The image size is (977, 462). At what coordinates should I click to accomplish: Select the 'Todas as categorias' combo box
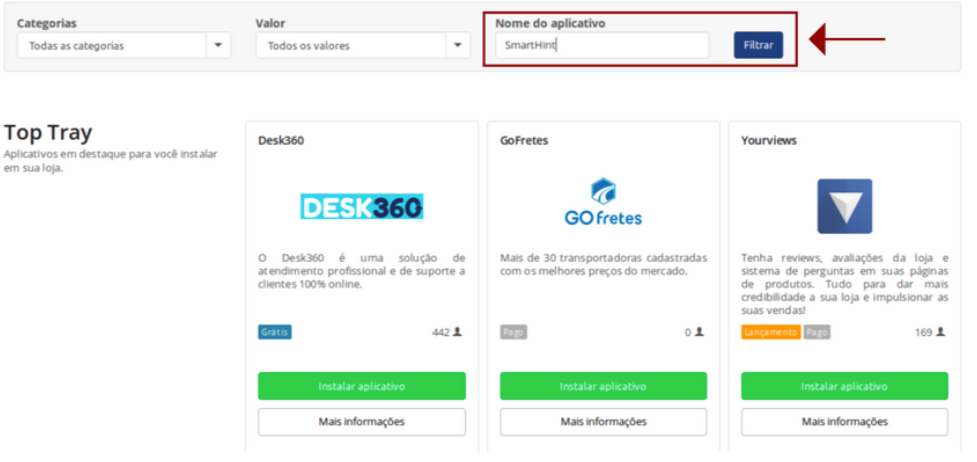[x=123, y=46]
